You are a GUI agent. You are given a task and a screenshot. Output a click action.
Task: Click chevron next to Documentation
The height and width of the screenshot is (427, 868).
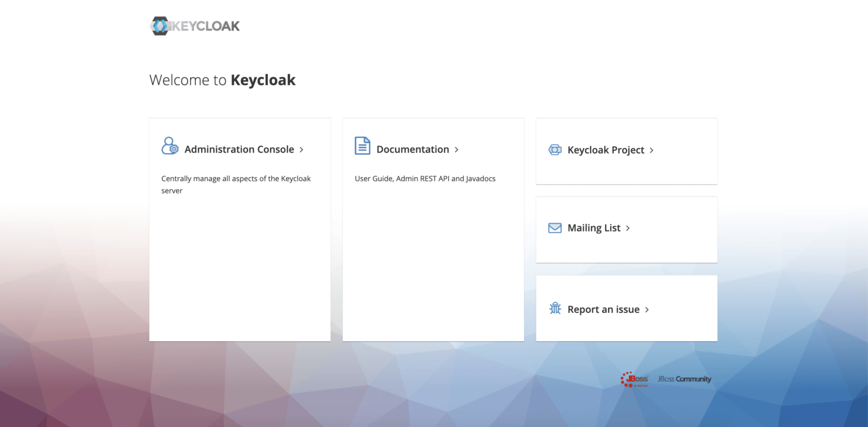coord(457,150)
